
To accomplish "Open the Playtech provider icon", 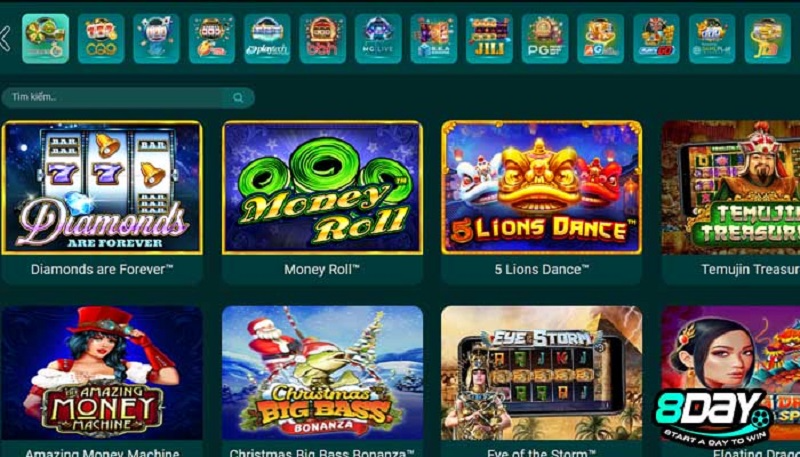I will point(267,38).
